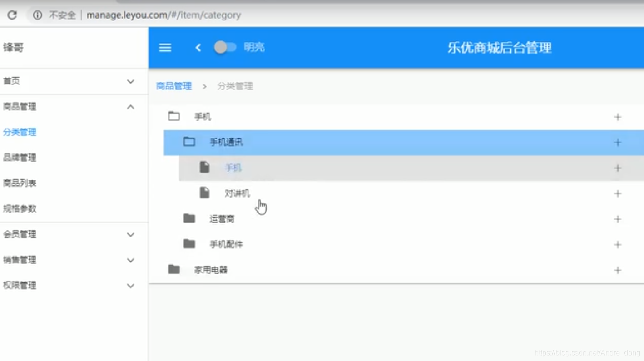This screenshot has width=644, height=361.
Task: Add subcategory with plus on 手机通讯 row
Action: click(618, 143)
